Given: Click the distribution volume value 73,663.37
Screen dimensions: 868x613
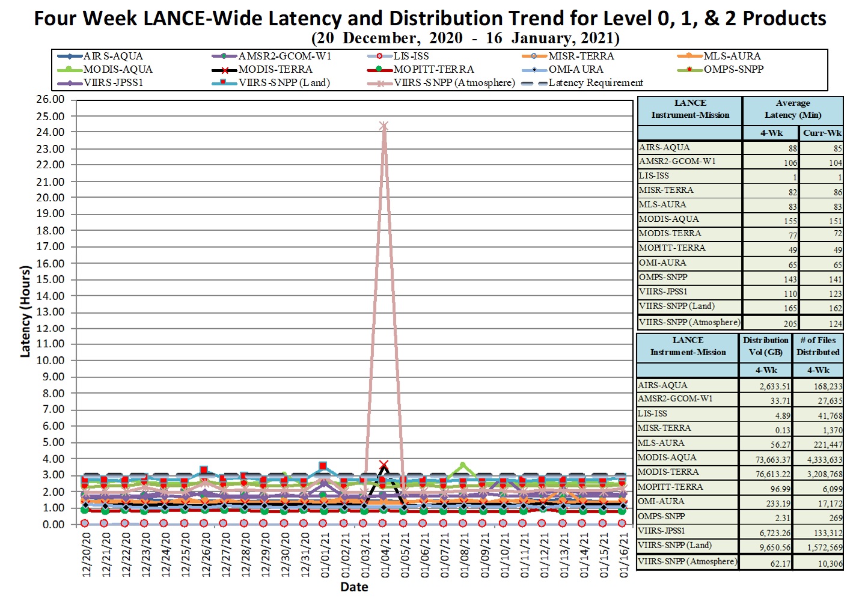Looking at the screenshot, I should (x=772, y=460).
